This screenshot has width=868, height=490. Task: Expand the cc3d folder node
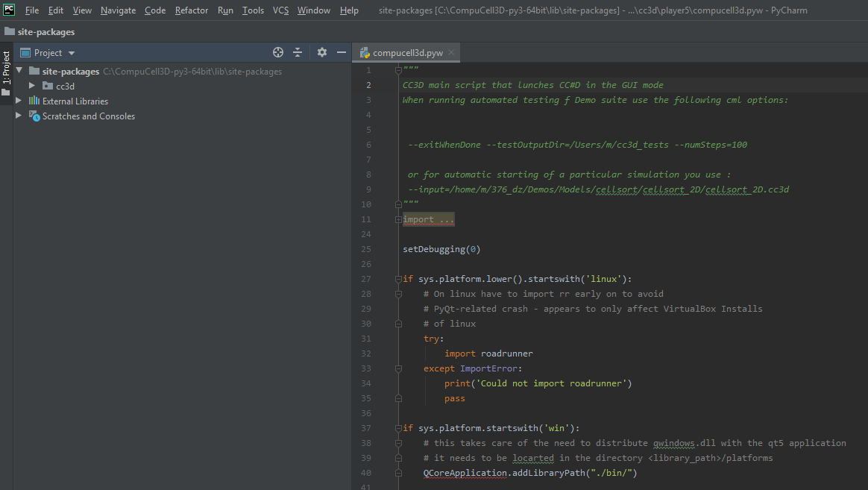pos(32,86)
